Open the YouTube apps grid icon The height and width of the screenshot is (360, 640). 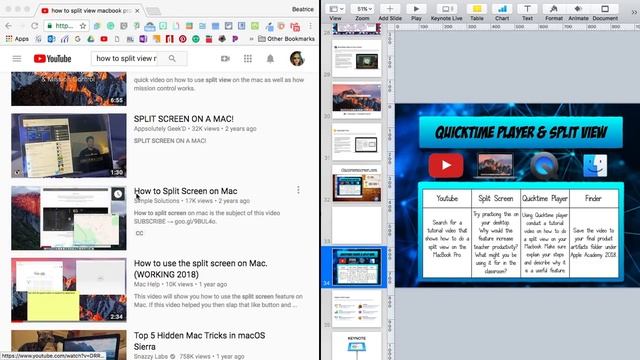pyautogui.click(x=248, y=59)
